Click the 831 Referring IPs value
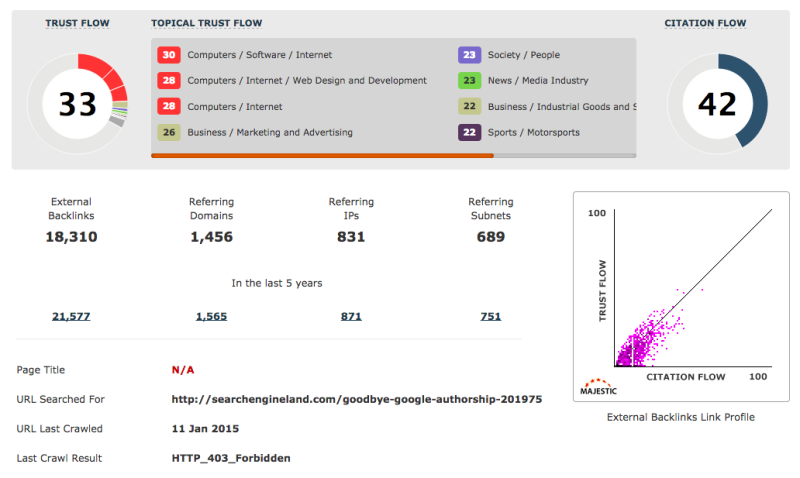Image resolution: width=800 pixels, height=478 pixels. [x=351, y=237]
